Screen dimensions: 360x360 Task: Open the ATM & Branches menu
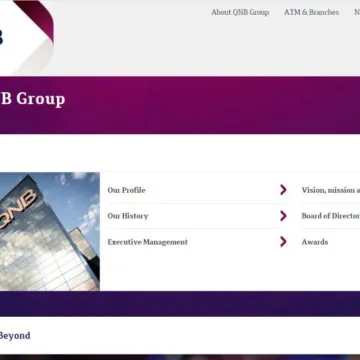tap(311, 12)
